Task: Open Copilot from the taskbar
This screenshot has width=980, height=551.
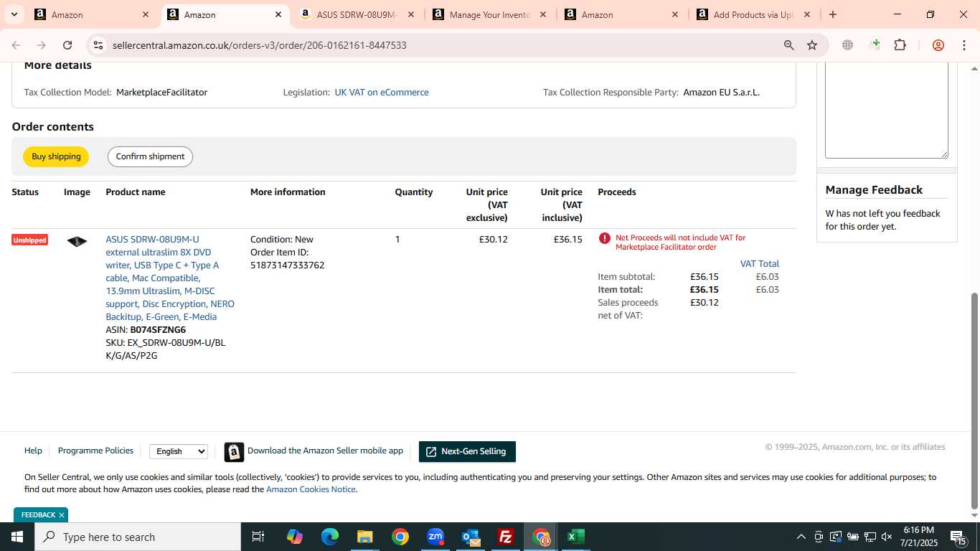Action: pos(294,537)
